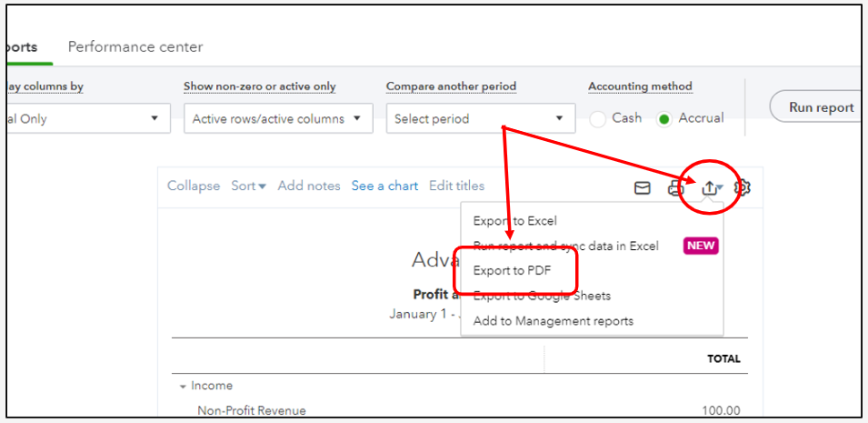Click the Collapse link

coord(194,186)
